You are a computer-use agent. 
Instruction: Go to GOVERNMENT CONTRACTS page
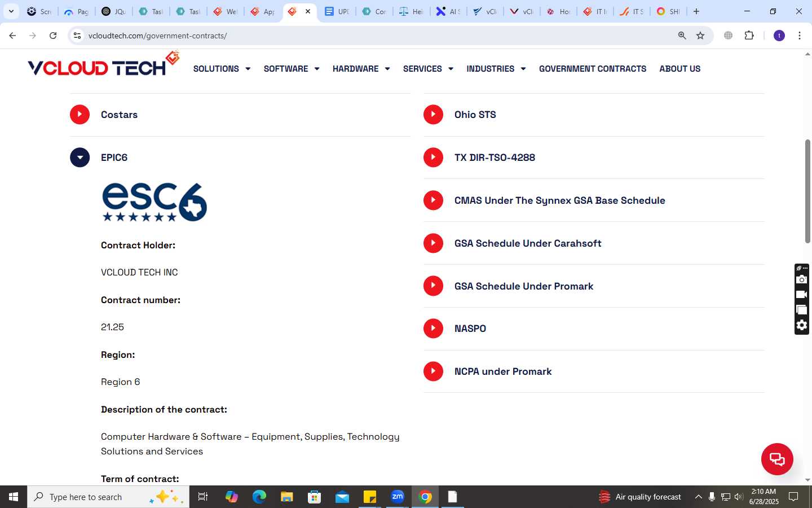(593, 69)
